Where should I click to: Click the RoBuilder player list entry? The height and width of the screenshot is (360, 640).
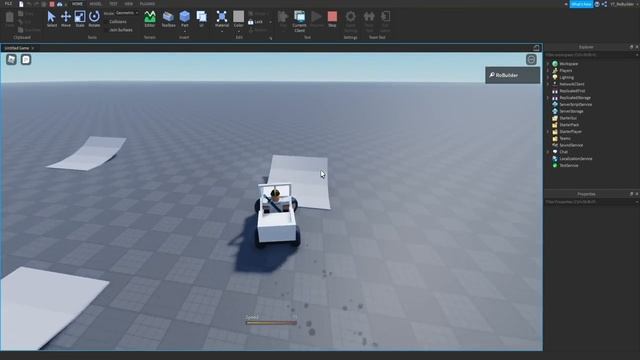tap(513, 75)
